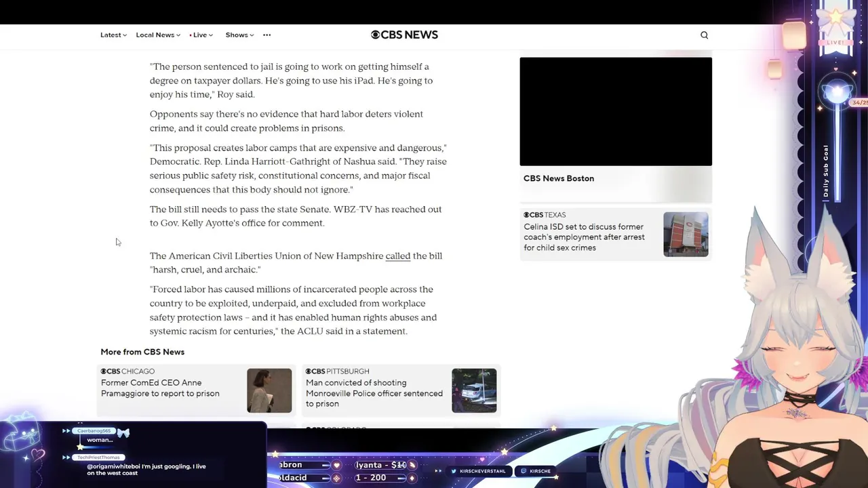Viewport: 868px width, 488px height.
Task: Open the CBS News Boston label
Action: coord(559,178)
